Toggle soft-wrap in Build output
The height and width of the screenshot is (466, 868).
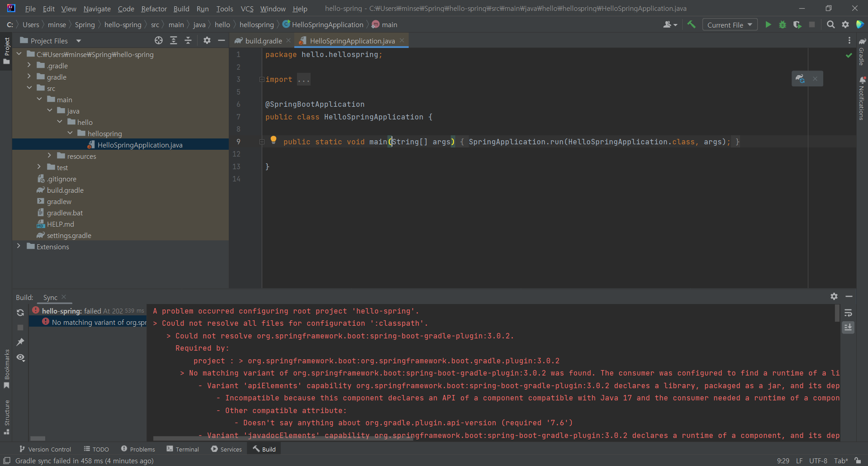coord(848,313)
